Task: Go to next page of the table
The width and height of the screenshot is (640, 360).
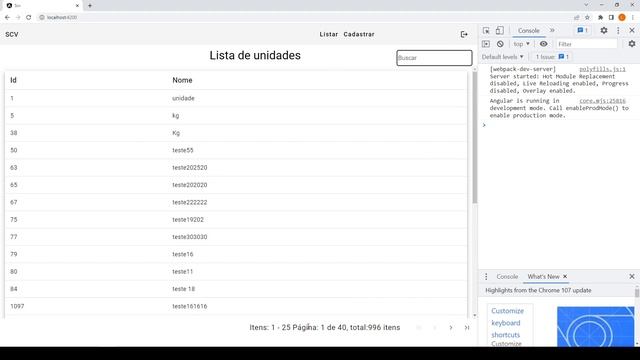Action: tap(451, 328)
